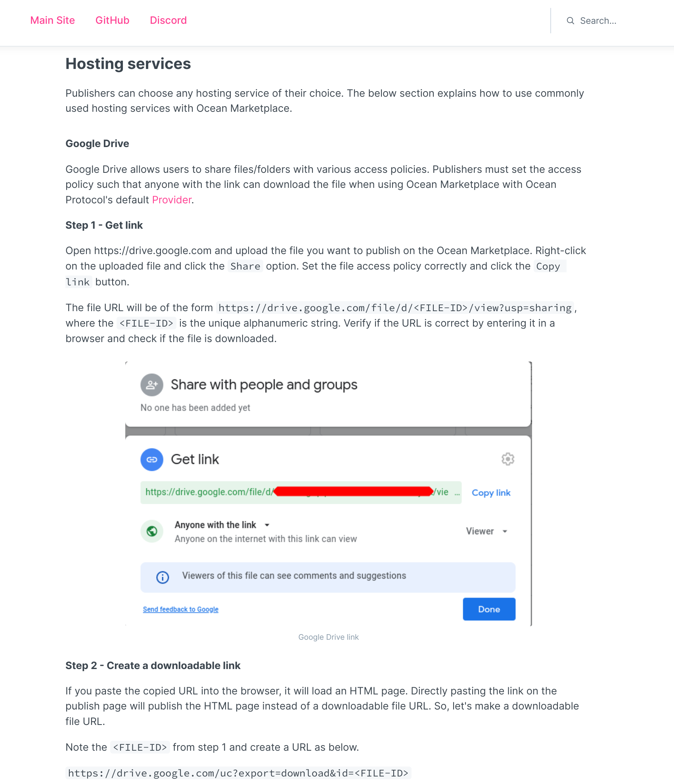Screen dimensions: 674x784
Task: Click the Google Drive link caption
Action: tap(328, 637)
